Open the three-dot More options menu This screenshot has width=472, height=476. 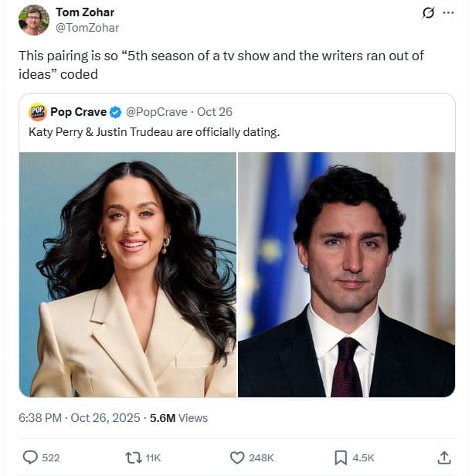click(448, 13)
